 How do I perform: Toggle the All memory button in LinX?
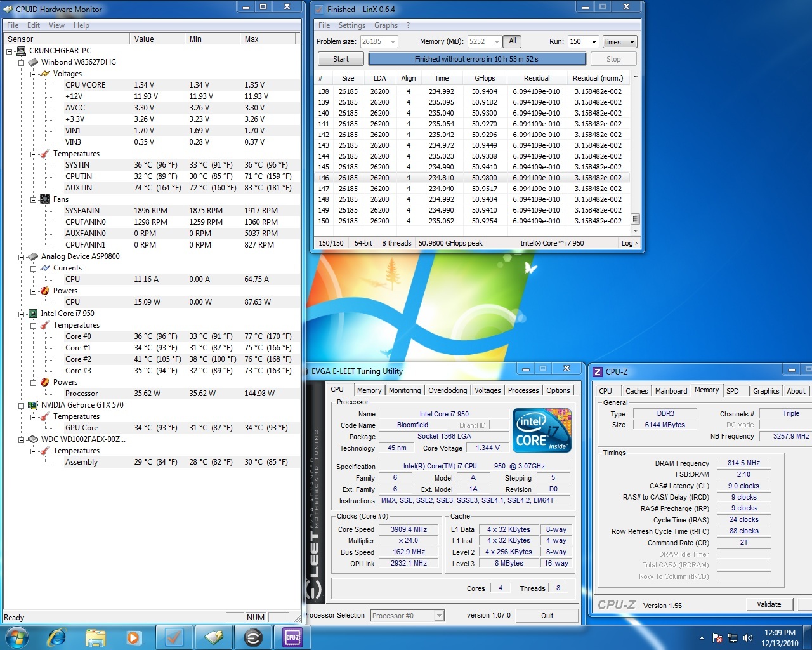tap(513, 41)
